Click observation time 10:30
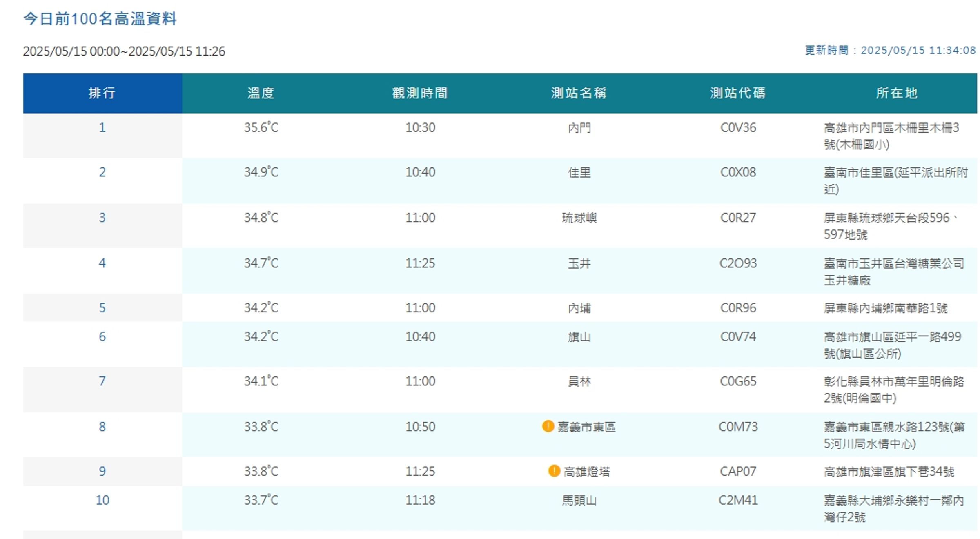The width and height of the screenshot is (980, 539). 420,128
